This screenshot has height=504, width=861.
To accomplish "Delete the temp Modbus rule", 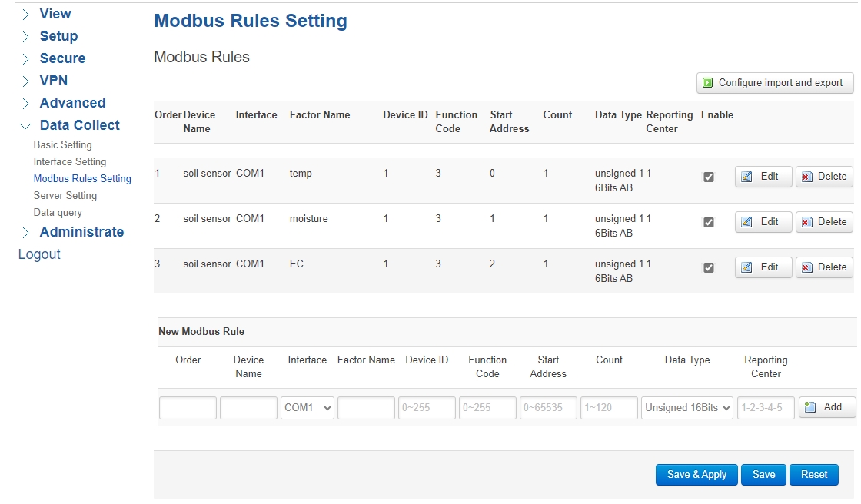I will pos(823,176).
